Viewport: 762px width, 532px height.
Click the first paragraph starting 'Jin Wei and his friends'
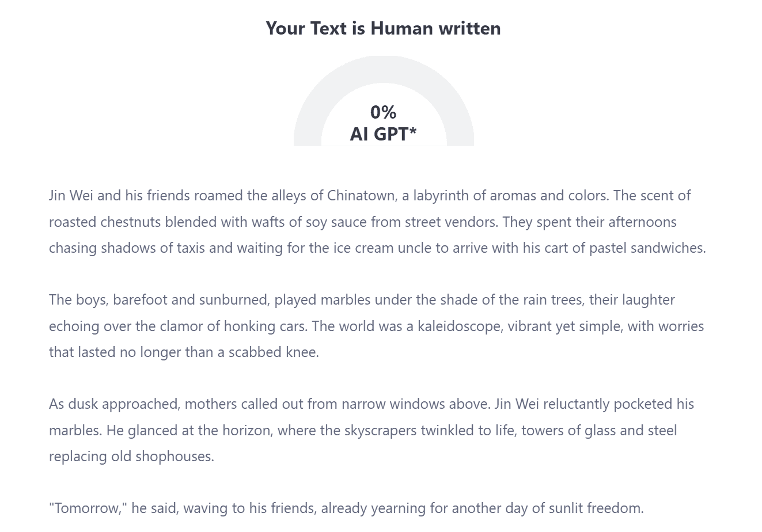377,222
